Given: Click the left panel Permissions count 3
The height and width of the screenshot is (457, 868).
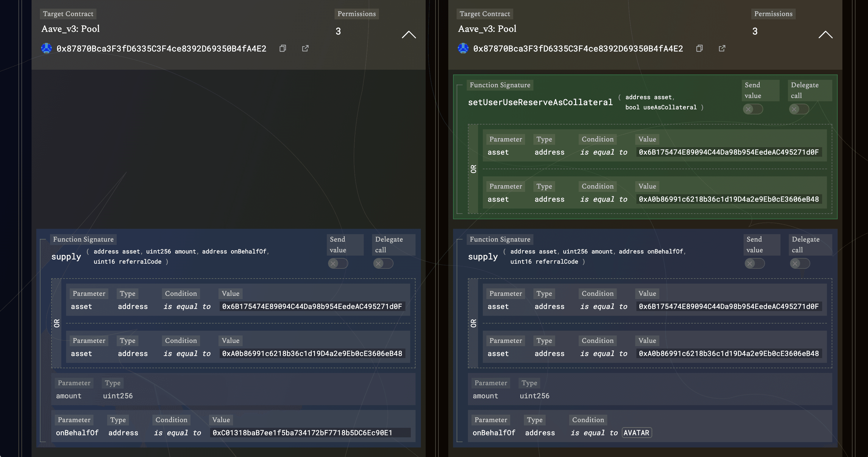Looking at the screenshot, I should tap(338, 31).
